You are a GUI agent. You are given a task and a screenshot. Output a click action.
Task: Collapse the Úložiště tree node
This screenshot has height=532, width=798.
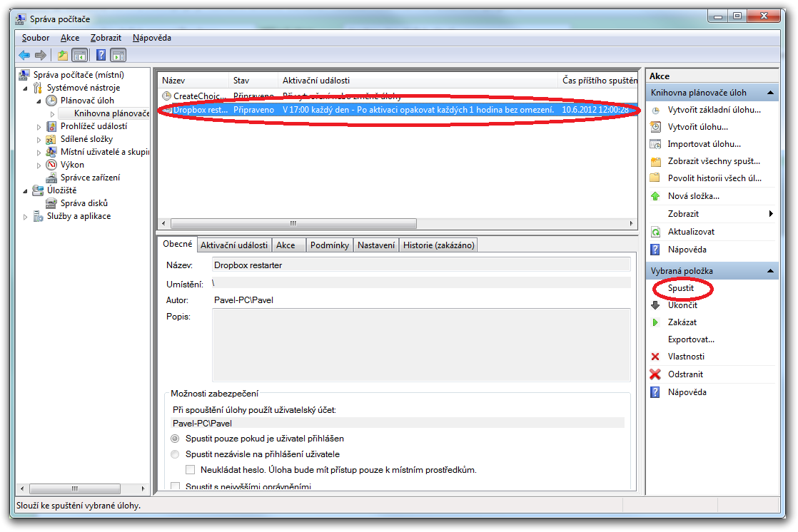point(26,190)
